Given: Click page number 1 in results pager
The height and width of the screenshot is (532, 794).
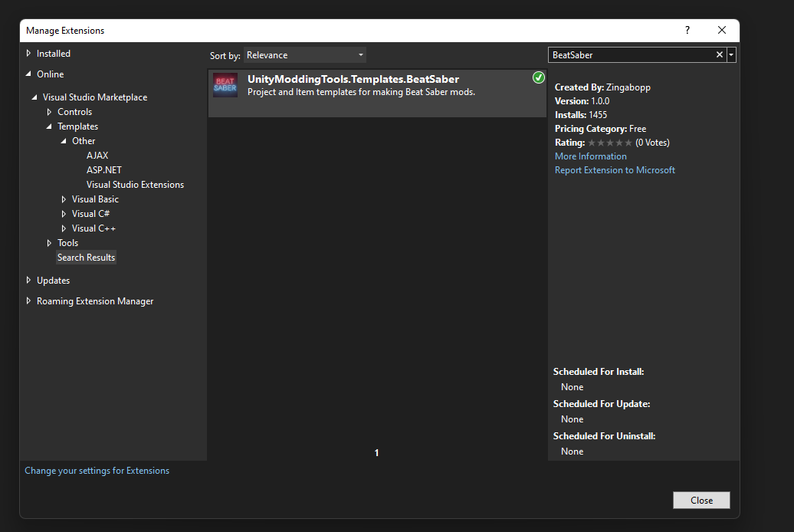Looking at the screenshot, I should coord(377,453).
